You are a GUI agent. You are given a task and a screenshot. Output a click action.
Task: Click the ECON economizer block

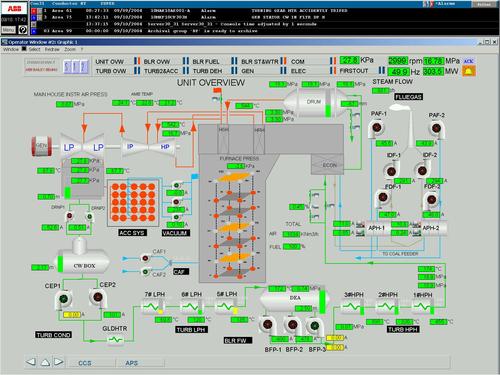327,164
